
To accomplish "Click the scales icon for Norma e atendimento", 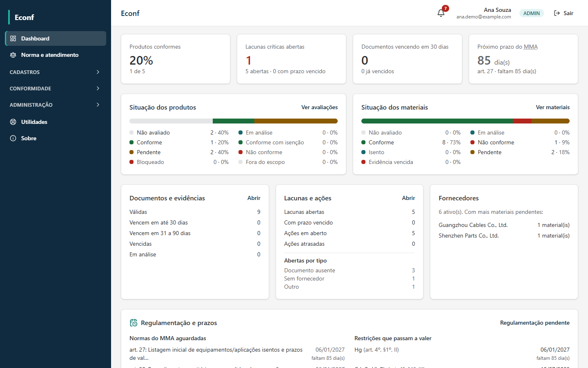I will click(13, 55).
